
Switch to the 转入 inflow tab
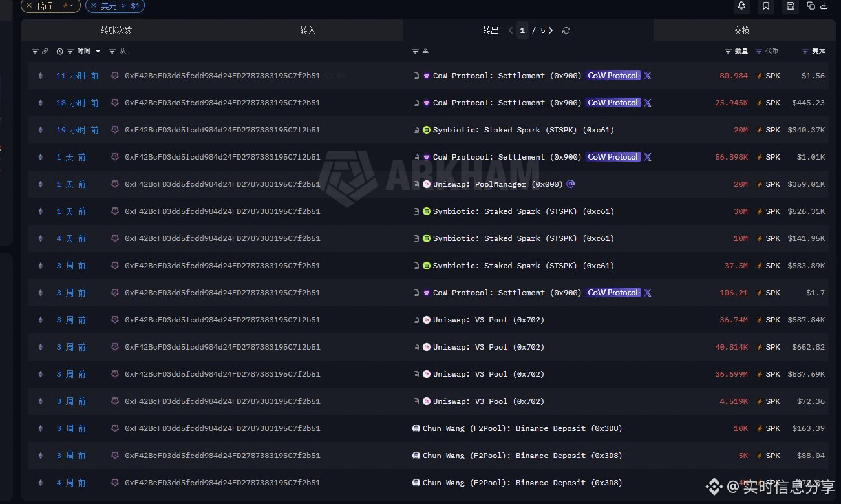click(308, 30)
